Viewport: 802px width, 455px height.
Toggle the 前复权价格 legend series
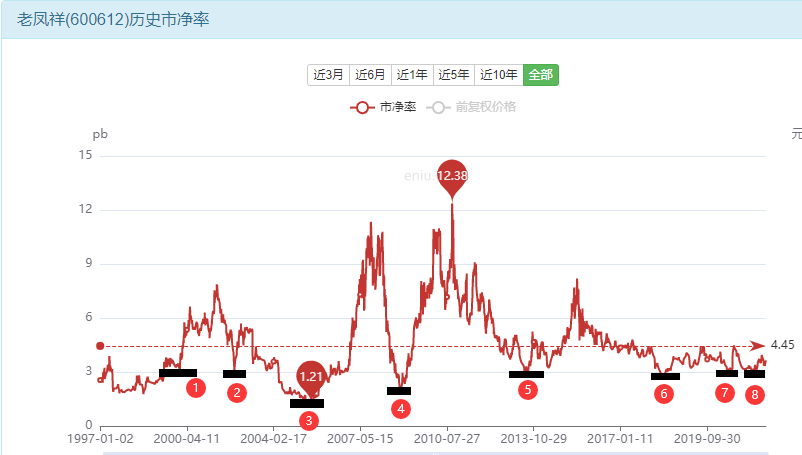click(471, 107)
